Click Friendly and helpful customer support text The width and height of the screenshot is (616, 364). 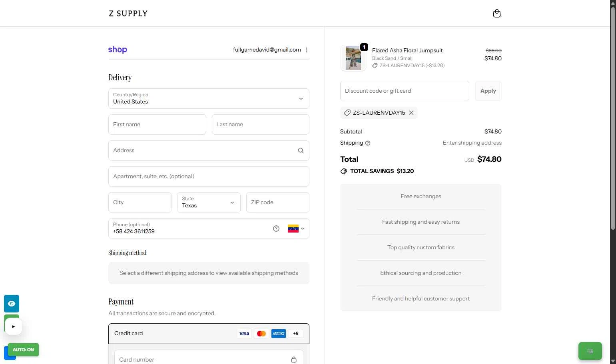tap(421, 298)
